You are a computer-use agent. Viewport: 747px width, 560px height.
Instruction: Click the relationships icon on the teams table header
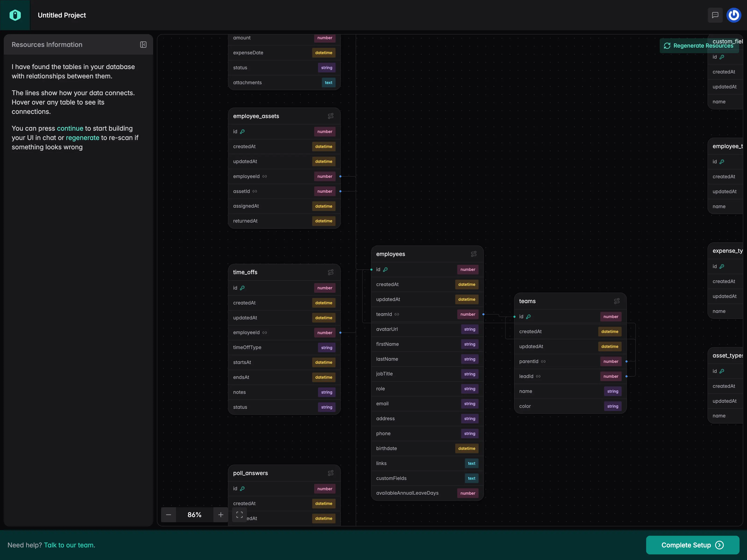(617, 301)
